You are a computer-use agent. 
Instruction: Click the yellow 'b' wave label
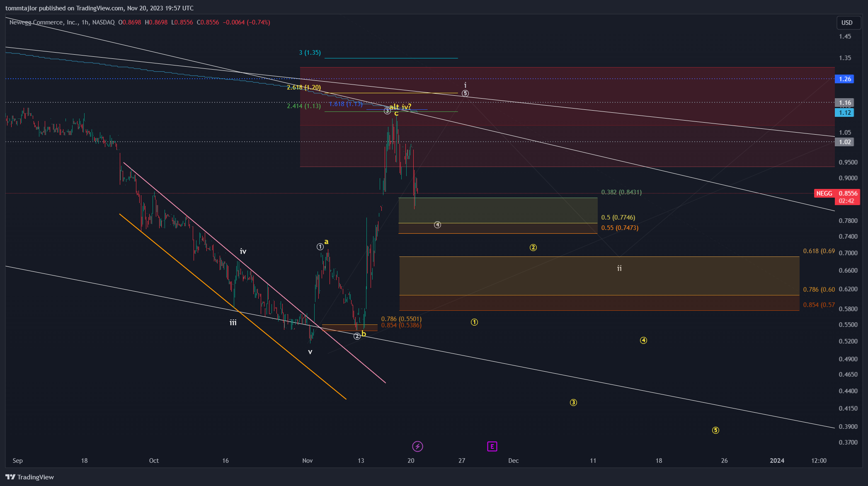(x=364, y=334)
